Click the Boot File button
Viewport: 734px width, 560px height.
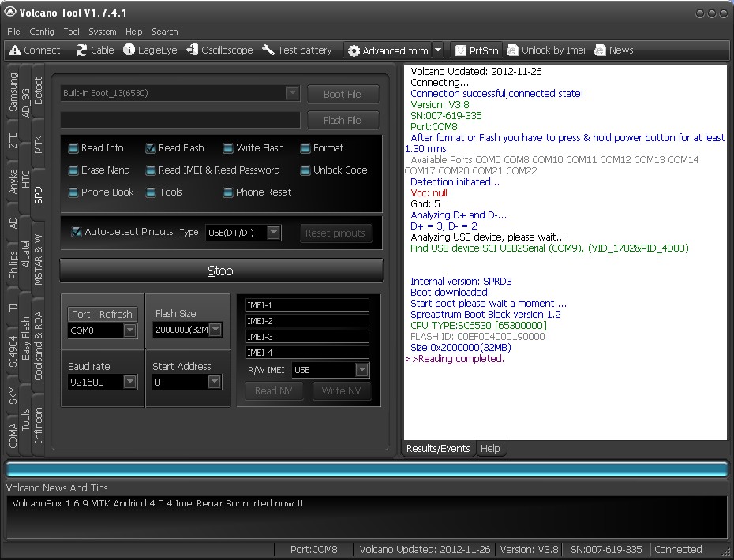[x=343, y=94]
